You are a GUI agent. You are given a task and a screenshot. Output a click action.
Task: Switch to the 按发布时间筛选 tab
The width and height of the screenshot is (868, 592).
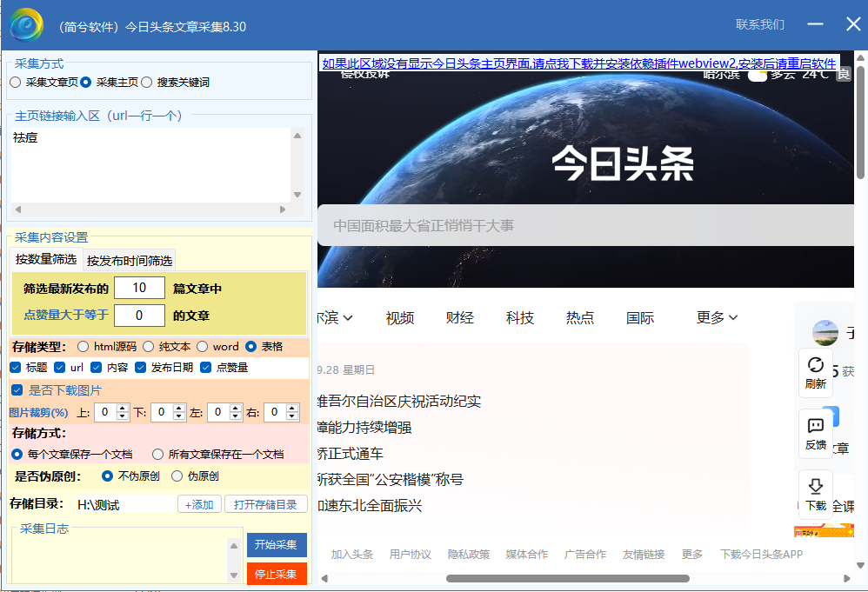pos(129,261)
